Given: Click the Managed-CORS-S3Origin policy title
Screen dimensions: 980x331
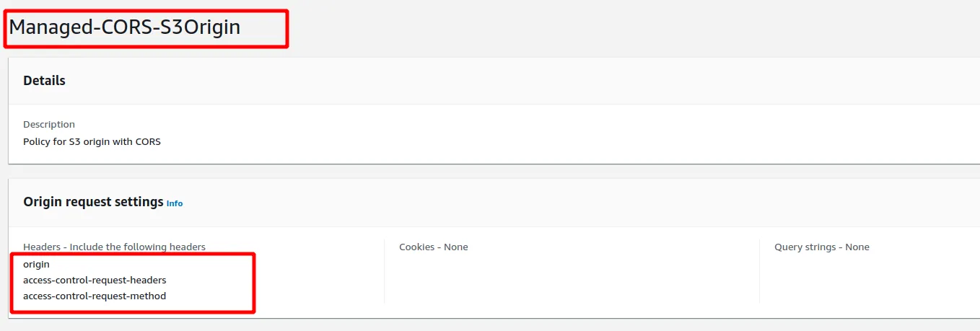Looking at the screenshot, I should pos(124,27).
